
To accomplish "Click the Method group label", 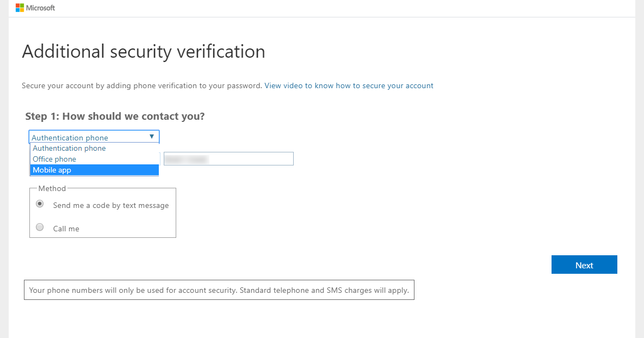I will coord(52,188).
